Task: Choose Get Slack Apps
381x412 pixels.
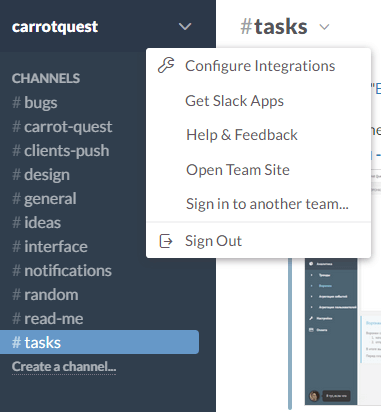Action: tap(234, 101)
